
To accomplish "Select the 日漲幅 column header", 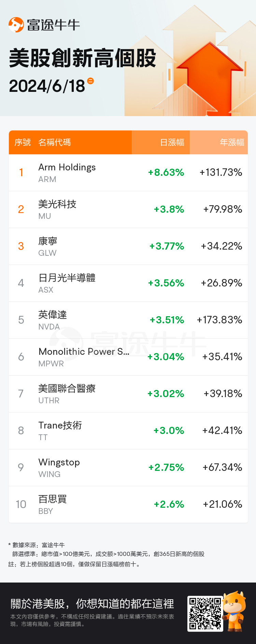I will point(172,142).
